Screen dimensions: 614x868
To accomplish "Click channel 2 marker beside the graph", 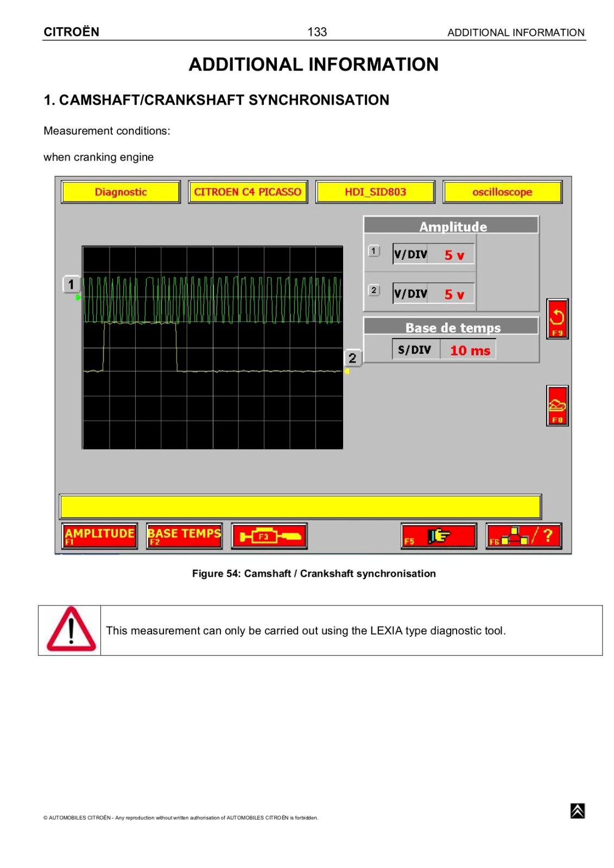I will click(353, 358).
